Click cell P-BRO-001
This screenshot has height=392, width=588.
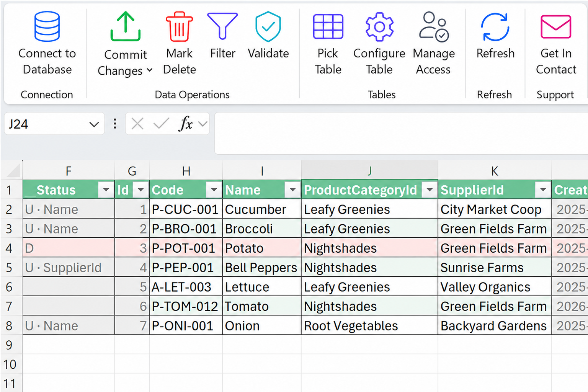(186, 229)
